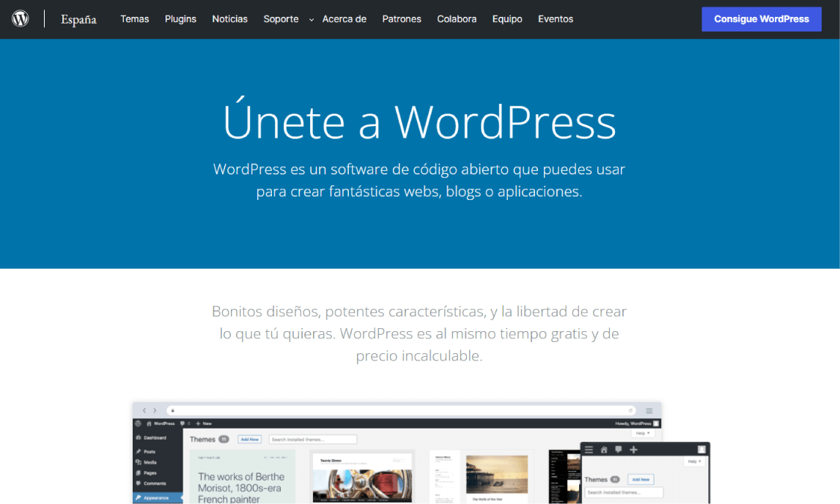This screenshot has width=840, height=504.
Task: Select Soporte in the navigation
Action: (x=281, y=19)
